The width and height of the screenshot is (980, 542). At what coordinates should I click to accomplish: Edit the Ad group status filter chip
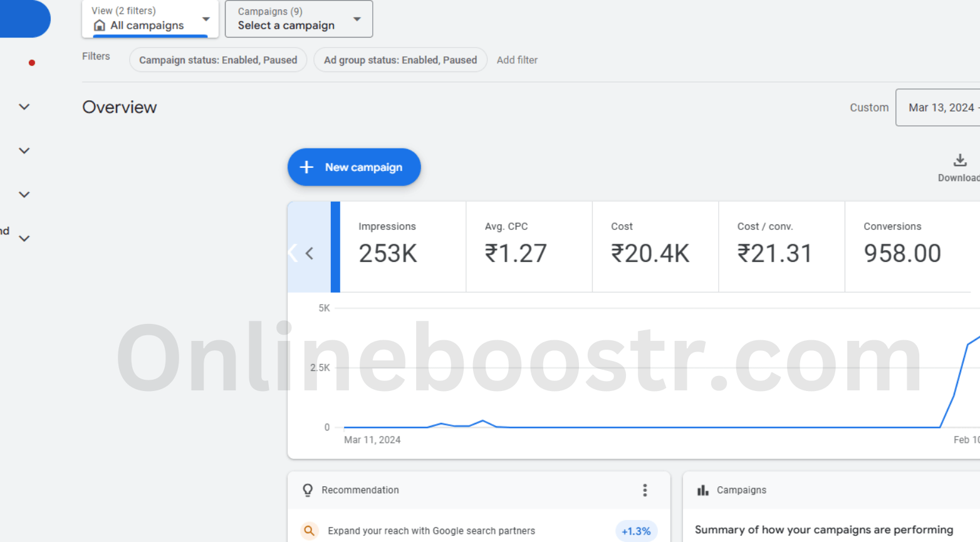[400, 60]
